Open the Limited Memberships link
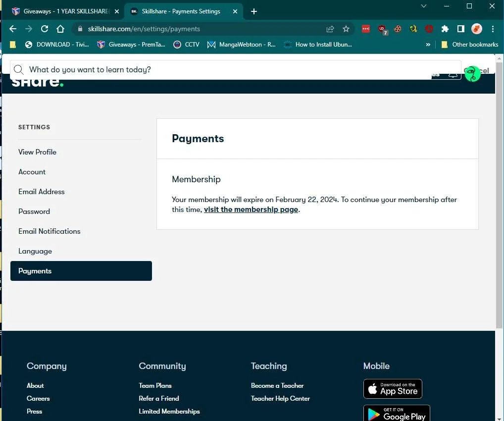504x421 pixels. tap(169, 411)
